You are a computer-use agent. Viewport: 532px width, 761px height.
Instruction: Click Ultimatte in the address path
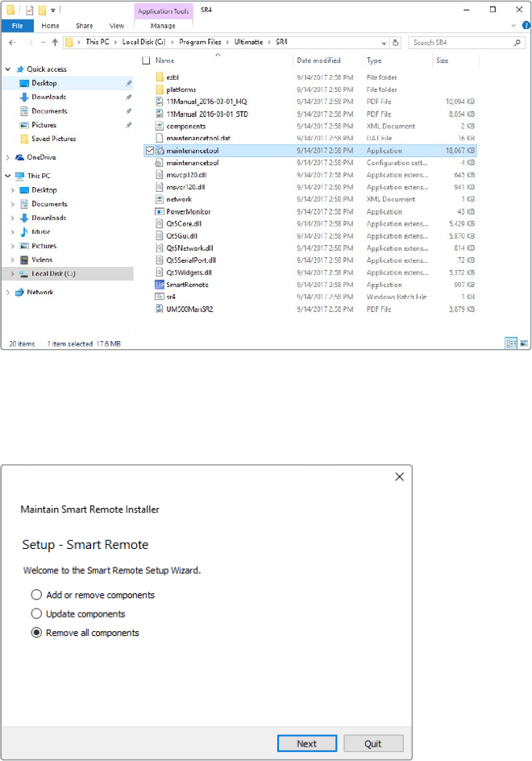(248, 42)
